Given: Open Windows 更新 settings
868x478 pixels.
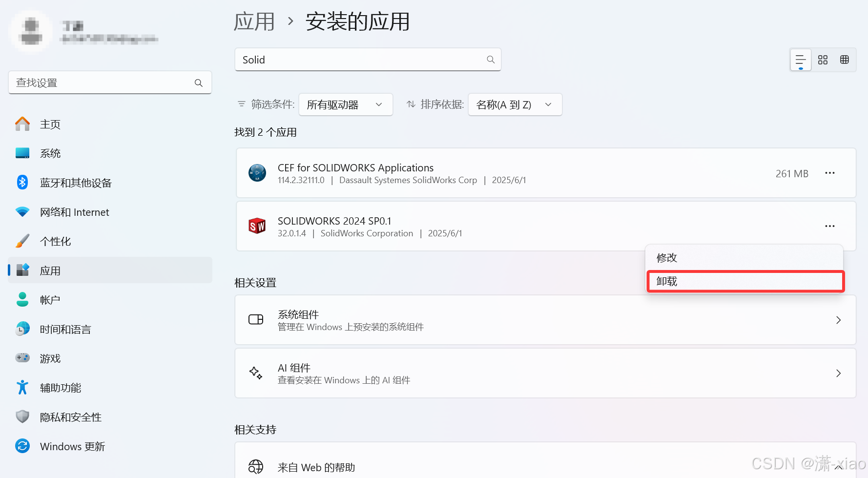Looking at the screenshot, I should click(x=110, y=446).
